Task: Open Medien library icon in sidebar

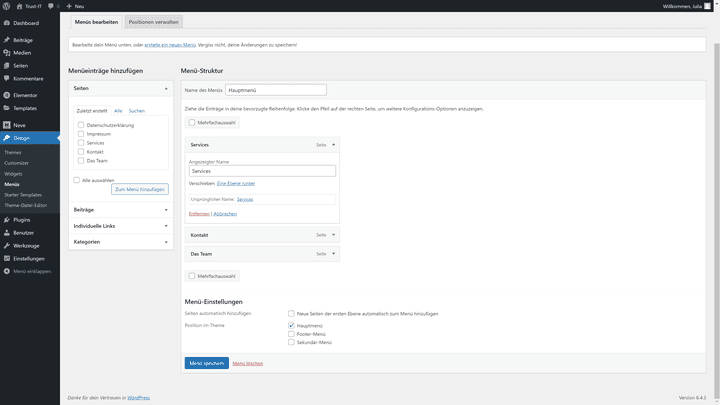Action: click(x=6, y=53)
